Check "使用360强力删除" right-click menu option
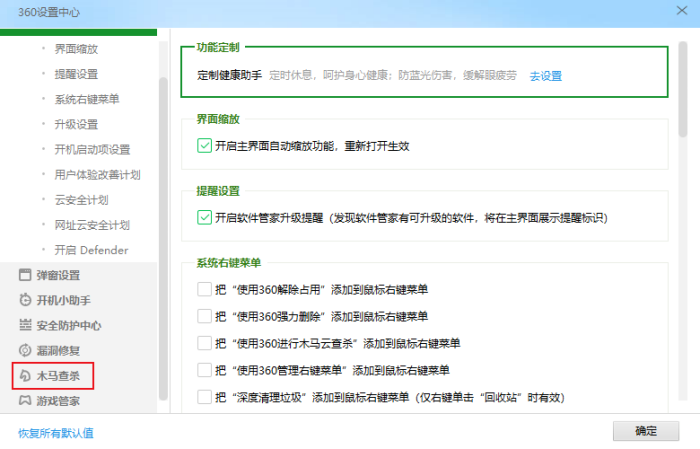700x449 pixels. (205, 316)
